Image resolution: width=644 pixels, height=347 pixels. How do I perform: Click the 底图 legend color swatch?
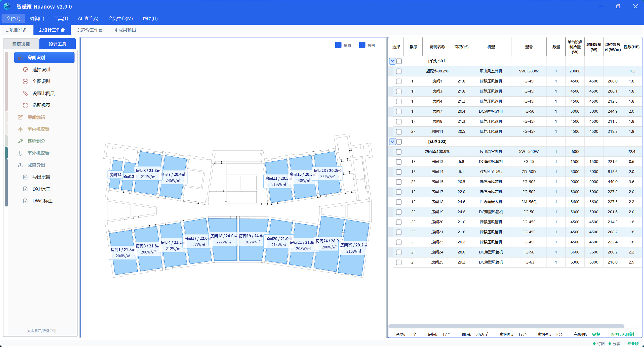(x=338, y=45)
